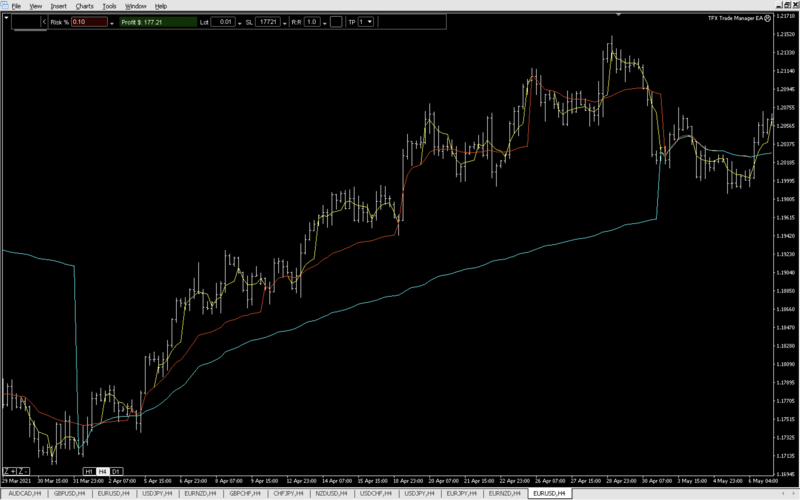Switch to the GBPUSD,H4 chart tab

tap(69, 493)
